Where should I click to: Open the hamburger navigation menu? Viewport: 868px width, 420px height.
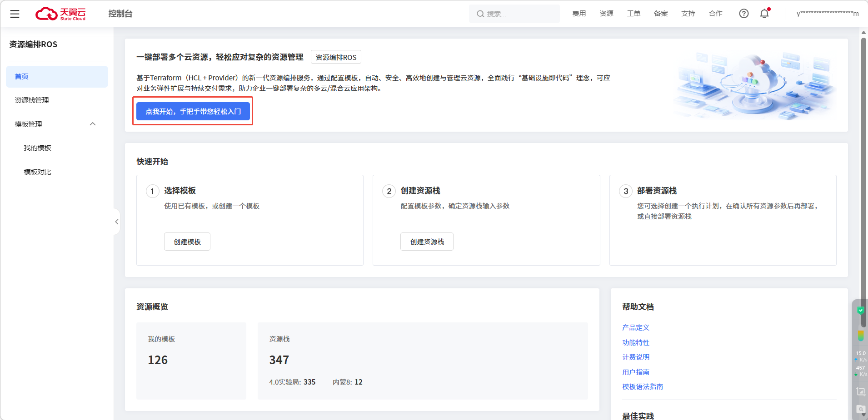15,14
